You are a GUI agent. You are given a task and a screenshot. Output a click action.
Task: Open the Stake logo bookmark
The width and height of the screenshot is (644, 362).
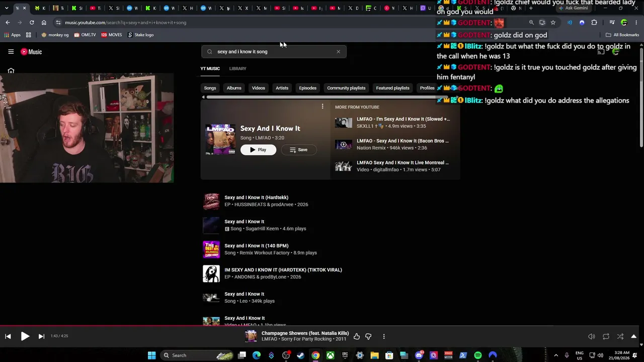click(x=140, y=35)
